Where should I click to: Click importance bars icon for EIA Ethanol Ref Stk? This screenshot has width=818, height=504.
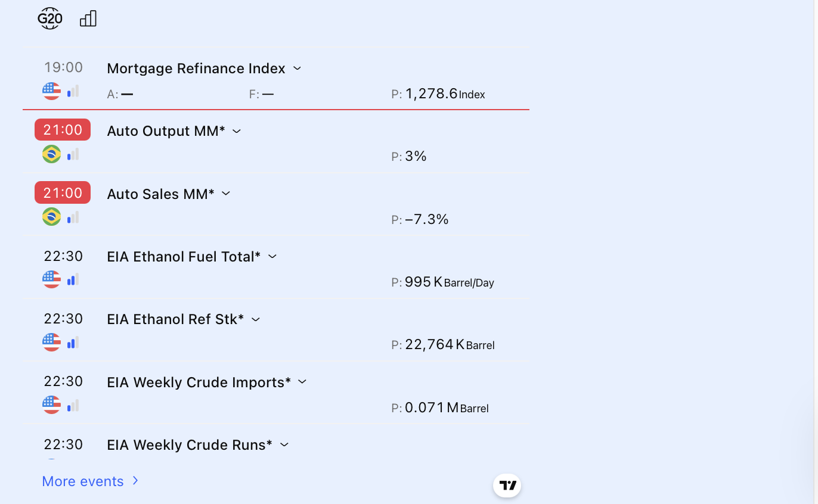coord(73,343)
